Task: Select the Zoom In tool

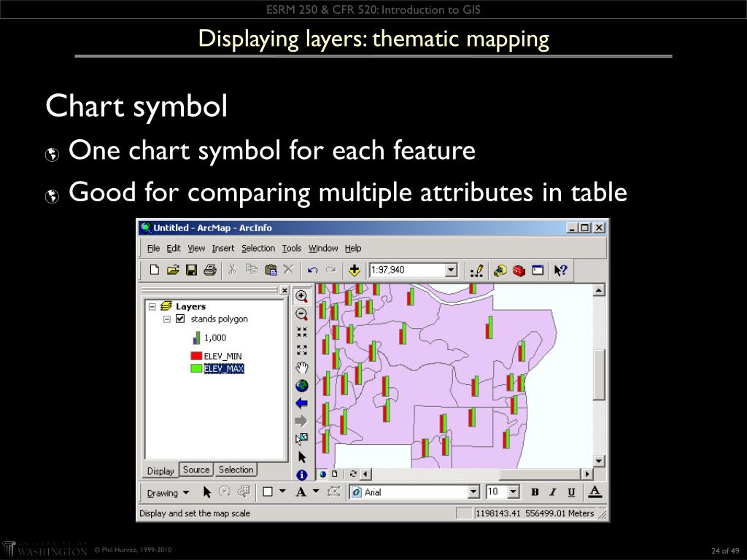Action: pos(301,296)
